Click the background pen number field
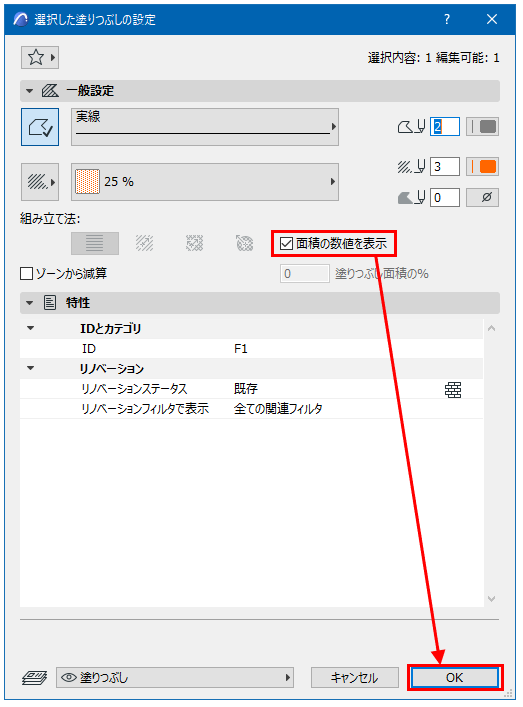 coord(445,197)
